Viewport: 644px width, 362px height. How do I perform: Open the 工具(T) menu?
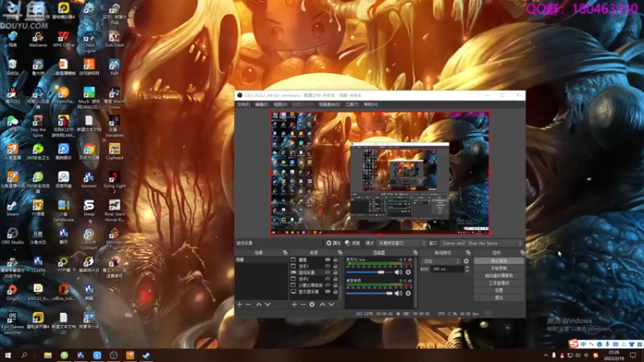pos(352,105)
